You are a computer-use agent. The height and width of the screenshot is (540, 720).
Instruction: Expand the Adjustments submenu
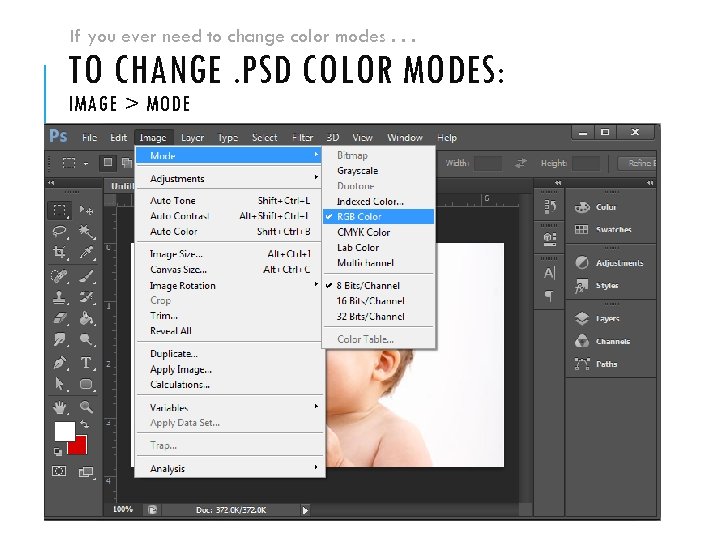229,179
